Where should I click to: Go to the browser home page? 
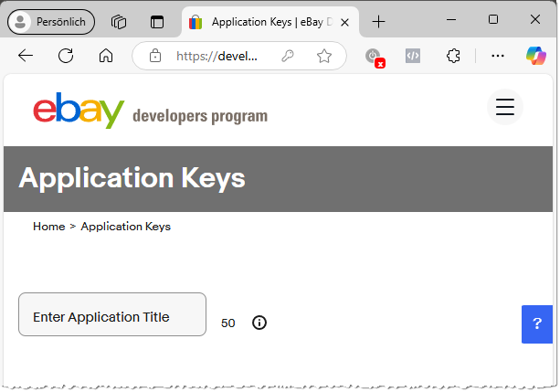click(x=106, y=56)
